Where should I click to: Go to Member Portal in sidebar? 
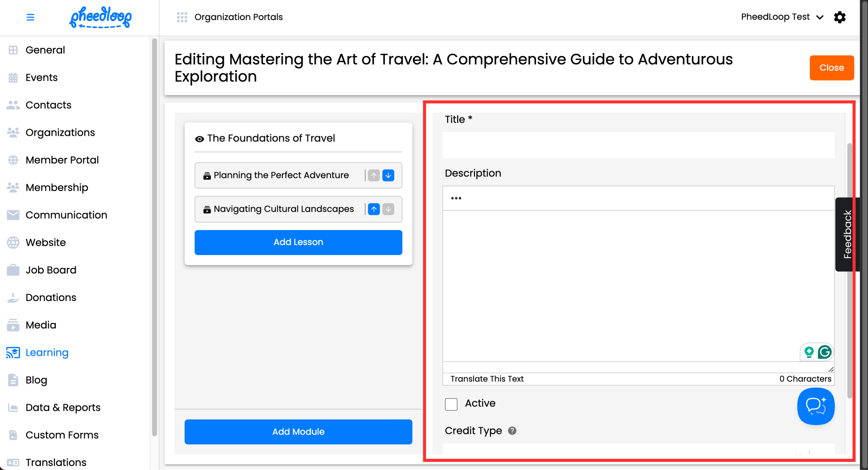tap(62, 160)
